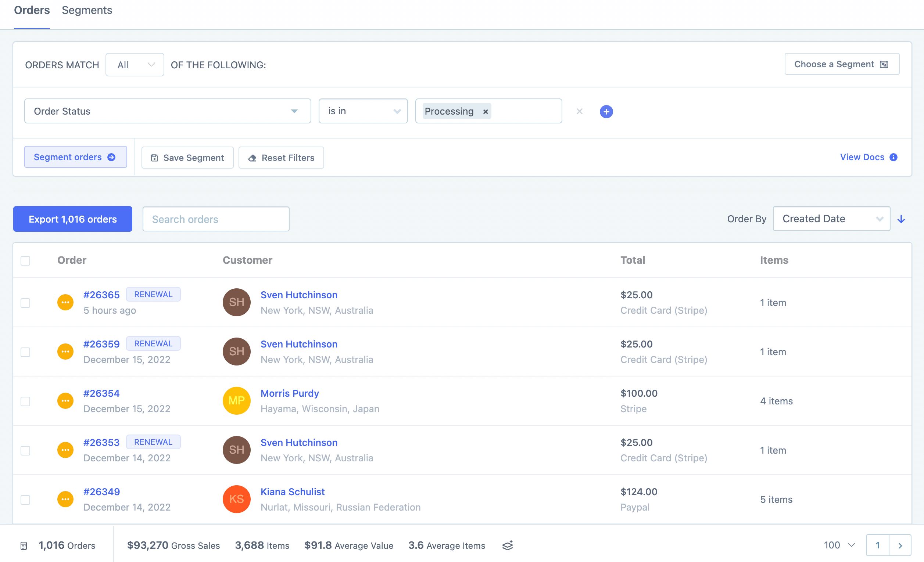Viewport: 924px width, 562px height.
Task: Delete the Order Status filter row
Action: coord(579,111)
